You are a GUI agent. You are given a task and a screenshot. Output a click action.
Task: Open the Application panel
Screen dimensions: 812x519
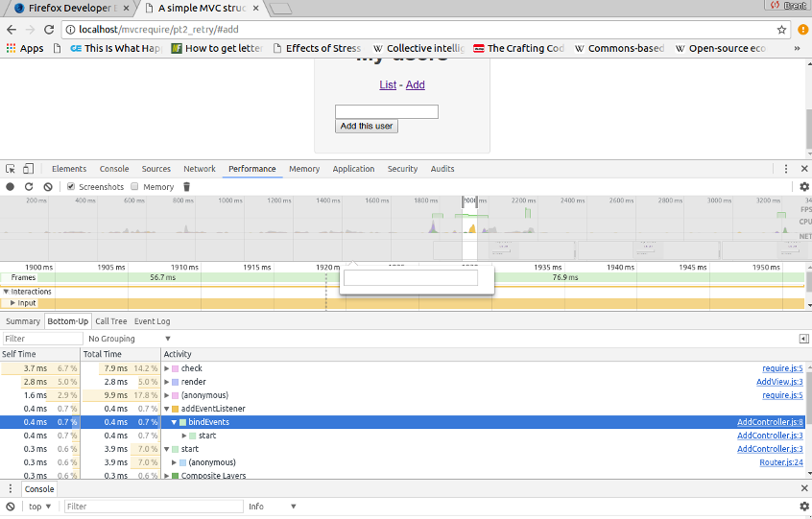pyautogui.click(x=353, y=169)
